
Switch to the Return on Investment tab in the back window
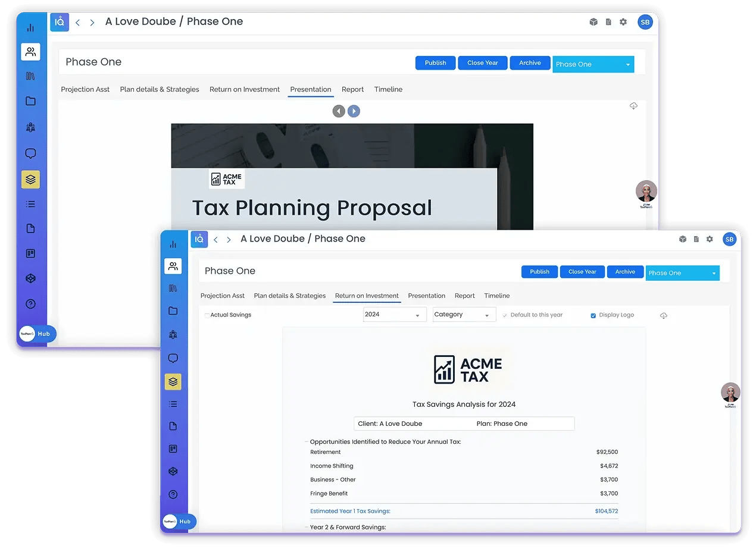(x=245, y=89)
